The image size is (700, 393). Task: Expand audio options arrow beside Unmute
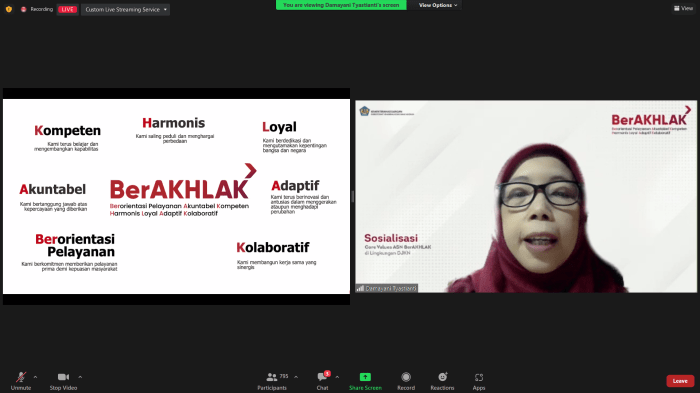click(35, 377)
